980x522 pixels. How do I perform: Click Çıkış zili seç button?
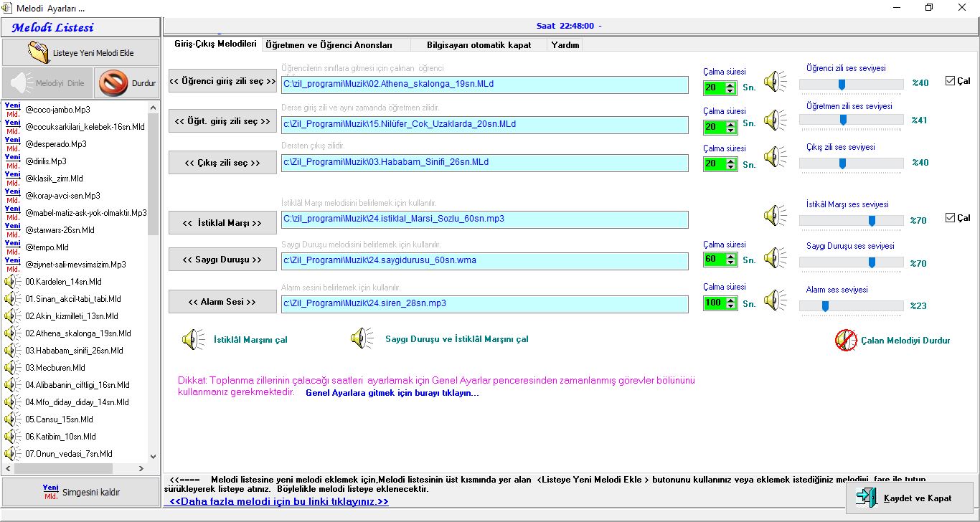pos(222,163)
